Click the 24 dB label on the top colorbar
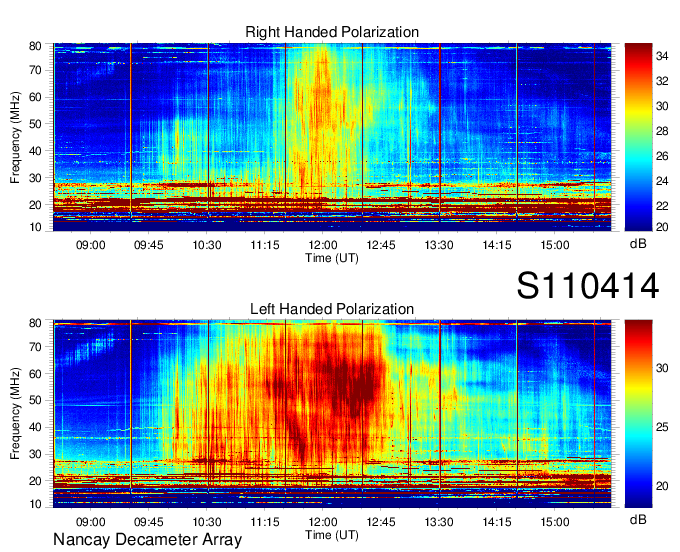Viewport: 680px width, 552px height. (662, 181)
